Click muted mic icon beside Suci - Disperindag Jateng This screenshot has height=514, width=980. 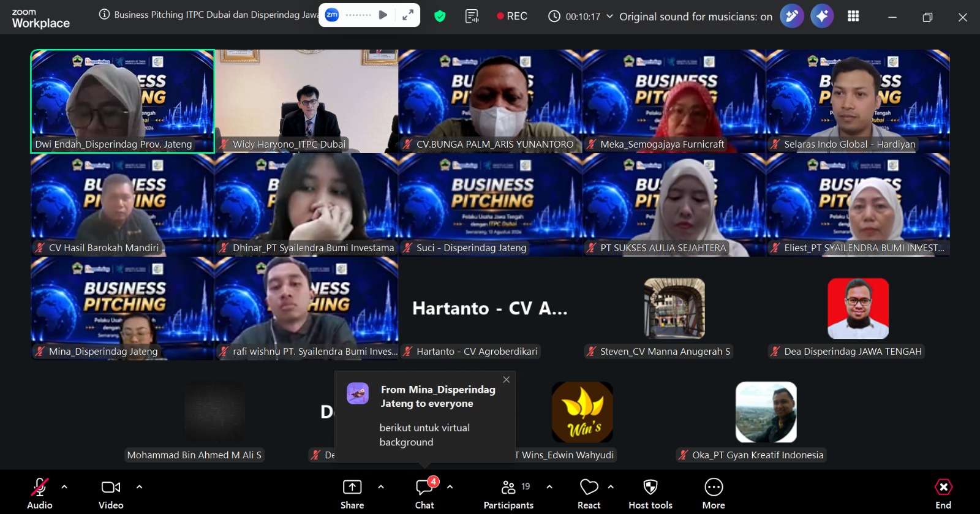click(x=408, y=248)
